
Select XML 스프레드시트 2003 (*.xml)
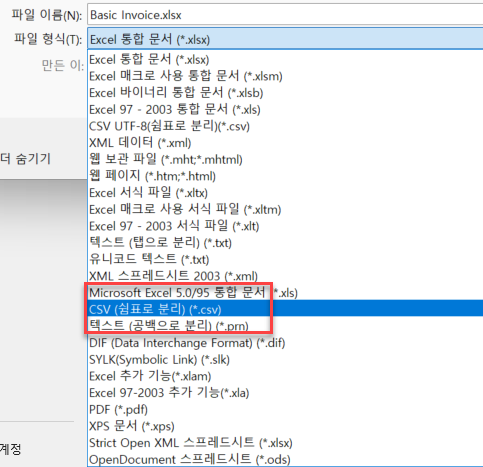tap(285, 276)
